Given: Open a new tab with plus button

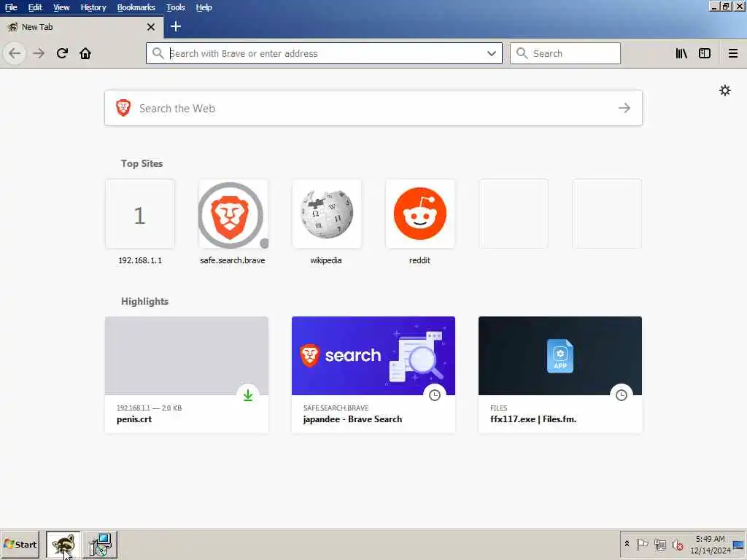Looking at the screenshot, I should pyautogui.click(x=176, y=27).
